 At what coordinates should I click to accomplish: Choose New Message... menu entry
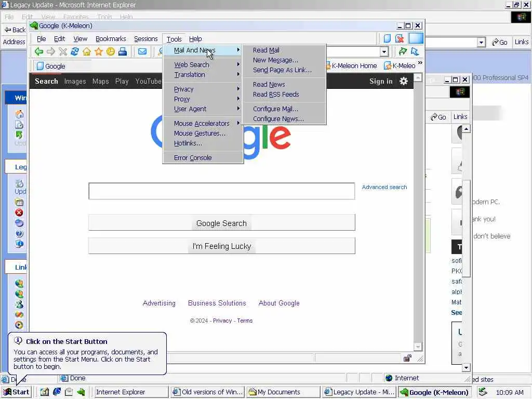[x=284, y=60]
